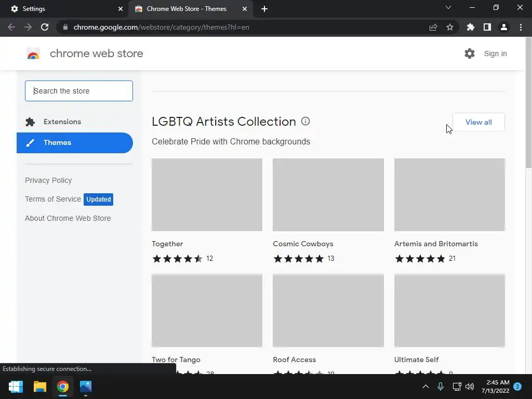
Task: Open a new tab
Action: point(264,9)
